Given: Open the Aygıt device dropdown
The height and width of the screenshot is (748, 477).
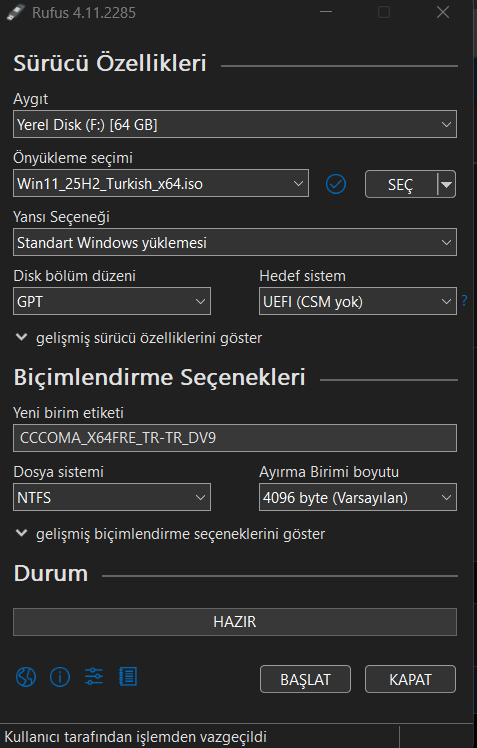Looking at the screenshot, I should coord(235,125).
